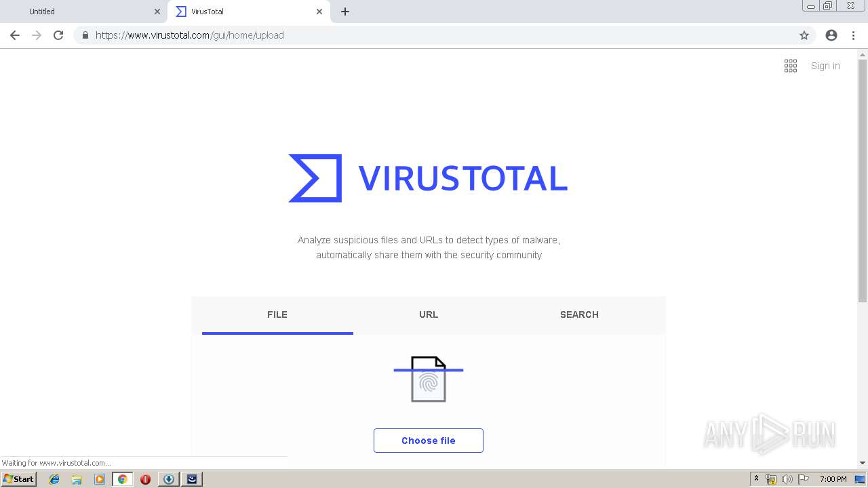Minimize the Chrome window
Screen dimensions: 868x488
pyautogui.click(x=811, y=6)
